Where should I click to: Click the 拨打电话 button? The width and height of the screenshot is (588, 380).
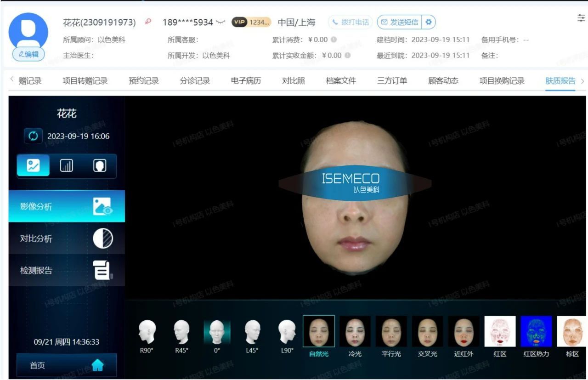(351, 22)
